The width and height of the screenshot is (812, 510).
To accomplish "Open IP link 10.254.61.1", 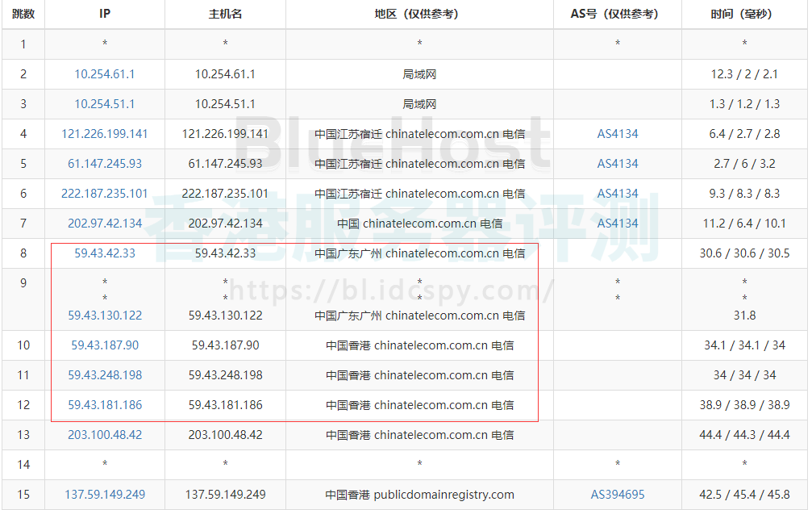I will point(105,74).
